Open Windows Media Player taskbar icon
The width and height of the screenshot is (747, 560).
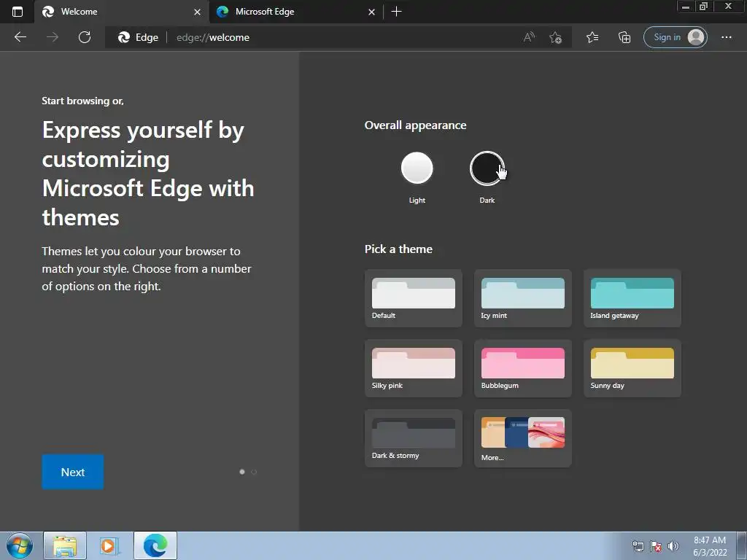tap(109, 545)
